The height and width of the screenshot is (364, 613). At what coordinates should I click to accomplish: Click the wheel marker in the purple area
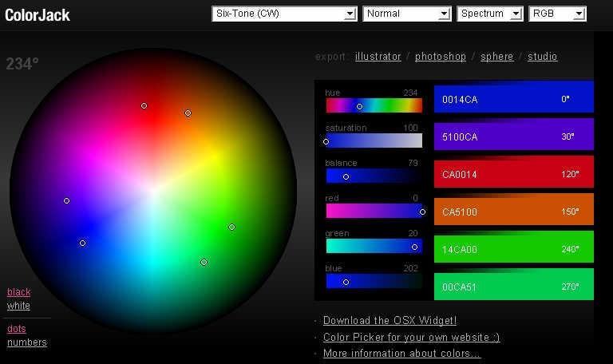(x=67, y=200)
